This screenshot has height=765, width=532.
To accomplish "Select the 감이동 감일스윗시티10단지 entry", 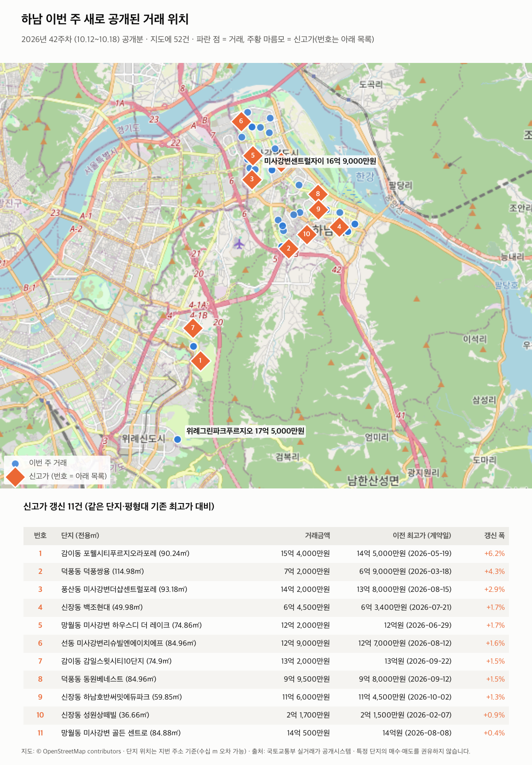I will tap(116, 661).
